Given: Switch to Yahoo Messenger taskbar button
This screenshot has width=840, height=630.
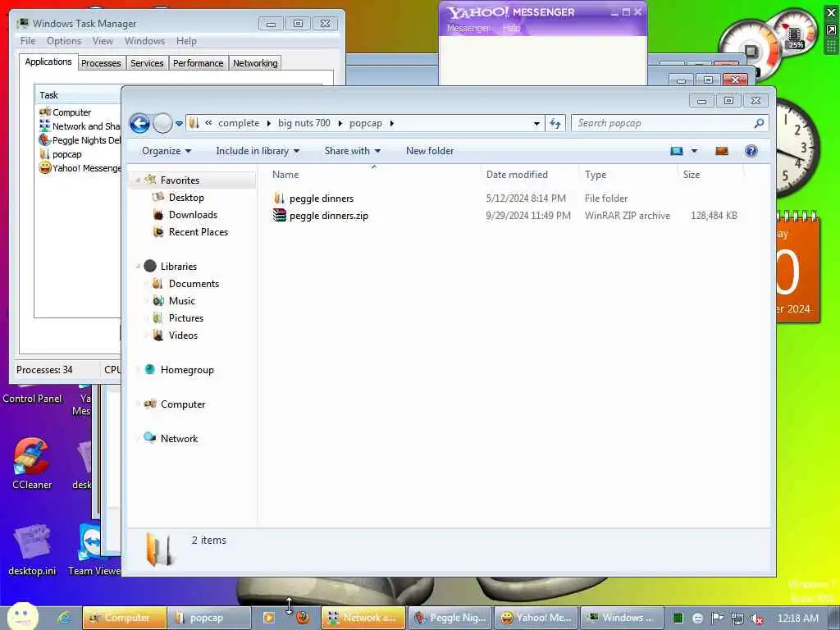Looking at the screenshot, I should (x=536, y=618).
